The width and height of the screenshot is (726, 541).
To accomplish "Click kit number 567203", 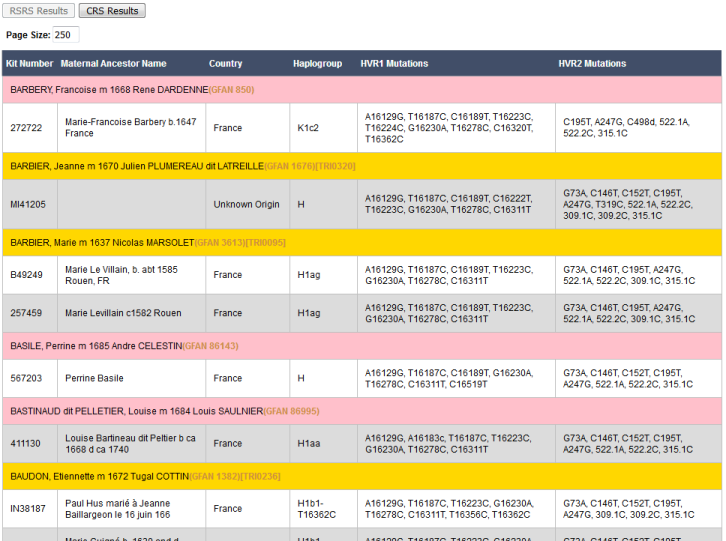I will tap(26, 378).
